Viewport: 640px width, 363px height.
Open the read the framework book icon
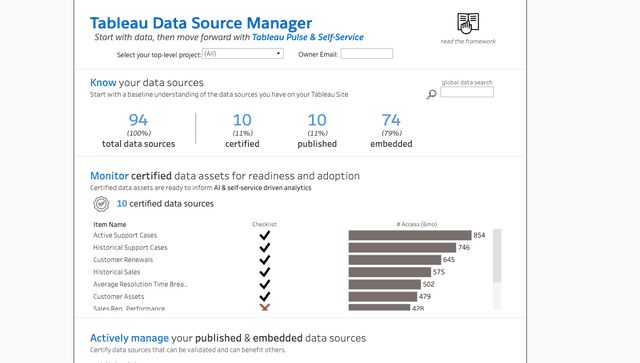pyautogui.click(x=468, y=23)
